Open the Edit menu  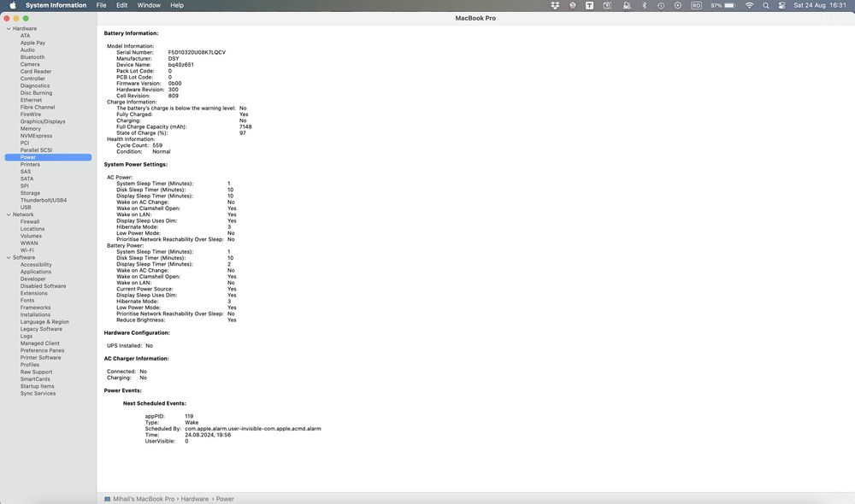[121, 5]
